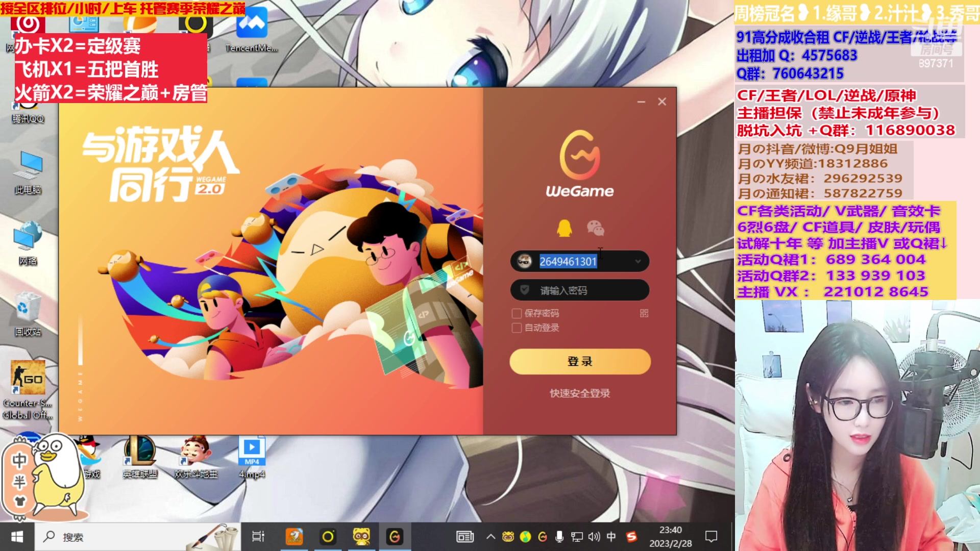
Task: Expand hidden system tray icons
Action: (491, 537)
